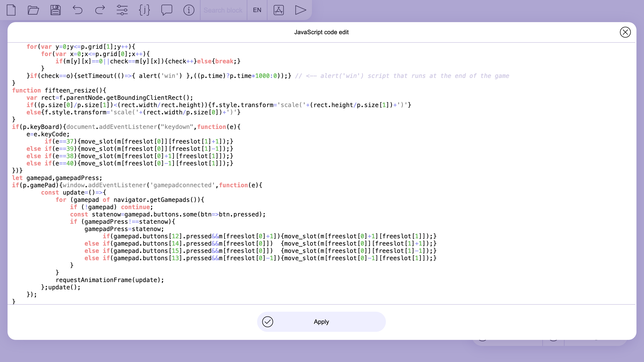Click the 'gamepadPress=statenow;' line
The width and height of the screenshot is (644, 362).
click(124, 229)
